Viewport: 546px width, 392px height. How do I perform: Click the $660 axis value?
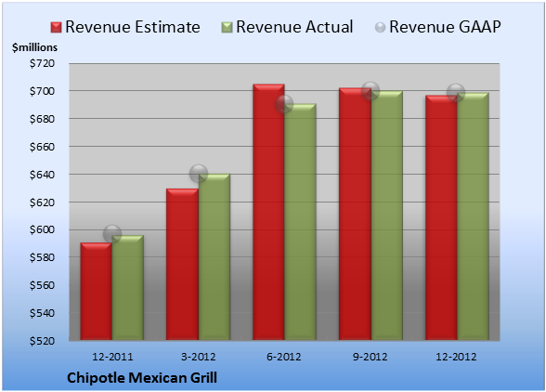tap(42, 147)
